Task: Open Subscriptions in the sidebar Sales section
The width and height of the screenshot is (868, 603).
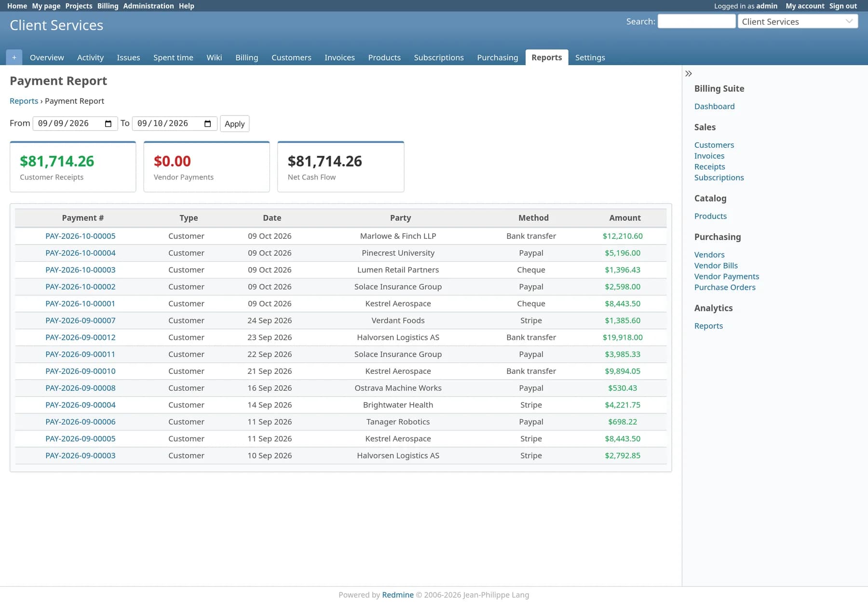Action: (x=719, y=178)
